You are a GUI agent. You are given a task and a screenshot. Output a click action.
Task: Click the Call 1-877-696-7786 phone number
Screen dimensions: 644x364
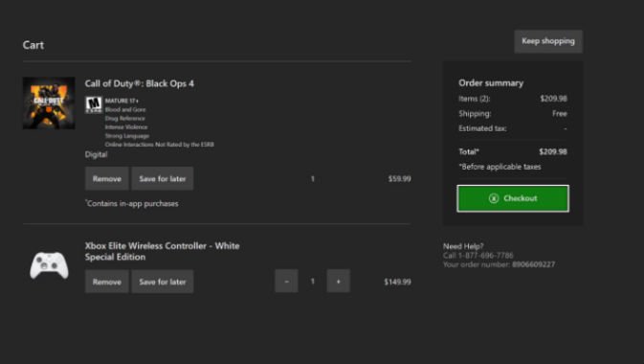point(478,256)
